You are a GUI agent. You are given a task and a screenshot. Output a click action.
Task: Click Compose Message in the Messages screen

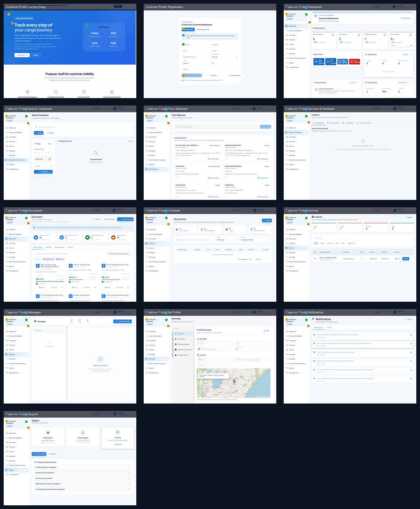123,321
